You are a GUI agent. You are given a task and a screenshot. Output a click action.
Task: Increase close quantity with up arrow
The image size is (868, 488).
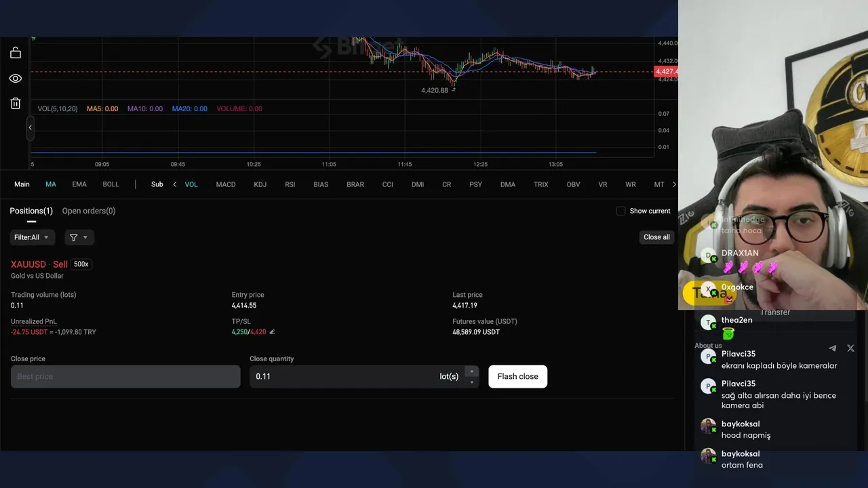[x=472, y=371]
